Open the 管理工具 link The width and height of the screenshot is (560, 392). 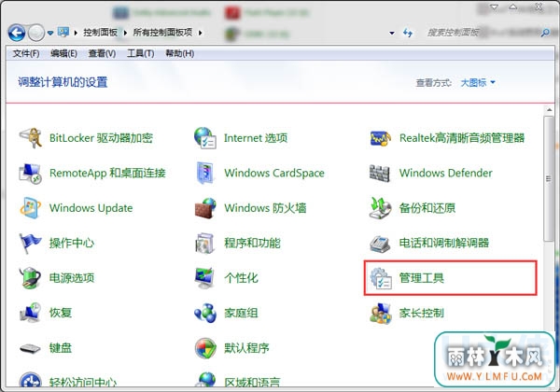coord(422,278)
